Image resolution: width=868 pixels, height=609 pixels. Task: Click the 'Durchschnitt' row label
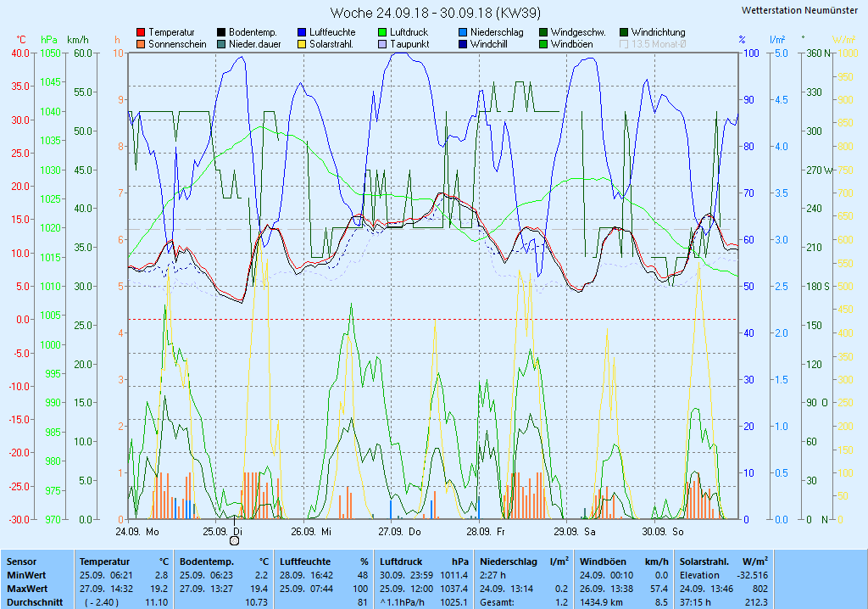tap(35, 602)
